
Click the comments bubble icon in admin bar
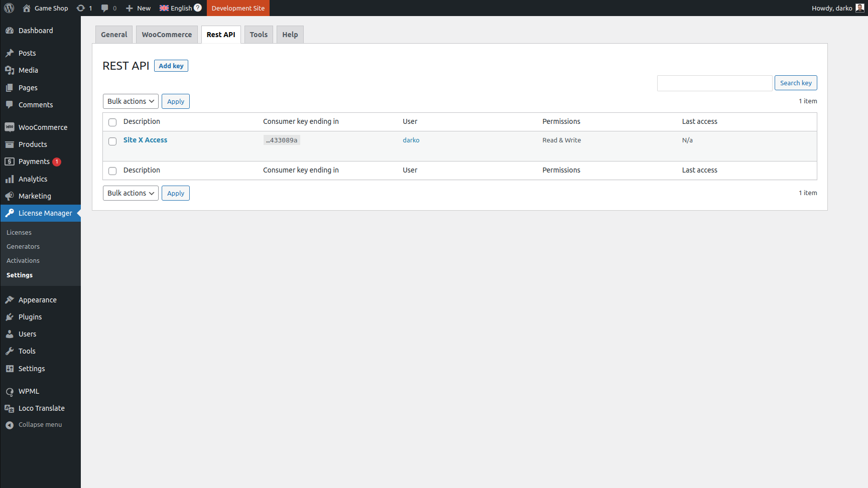[104, 8]
